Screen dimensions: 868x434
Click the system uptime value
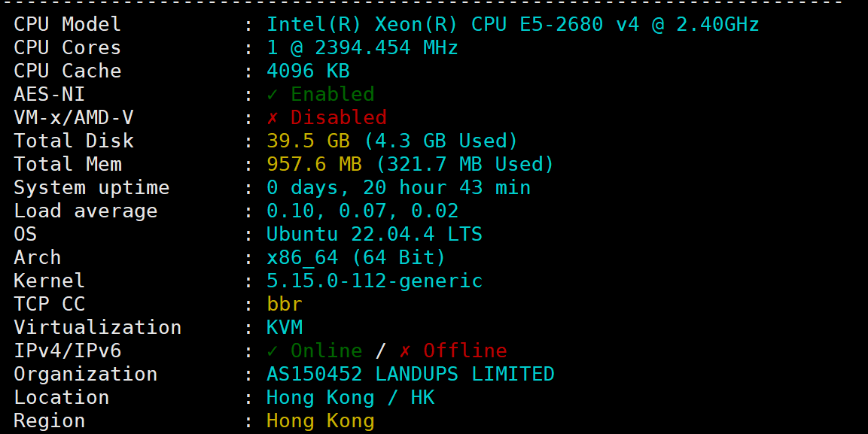(x=398, y=188)
